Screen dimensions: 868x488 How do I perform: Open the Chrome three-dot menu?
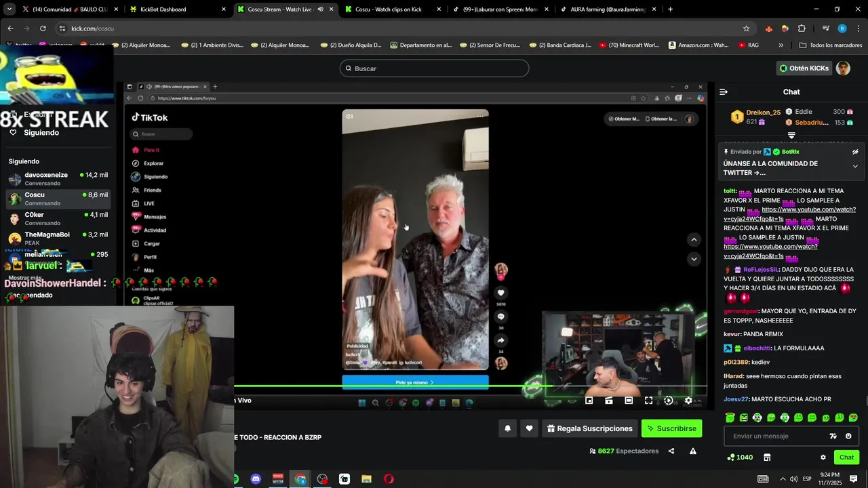click(x=859, y=28)
